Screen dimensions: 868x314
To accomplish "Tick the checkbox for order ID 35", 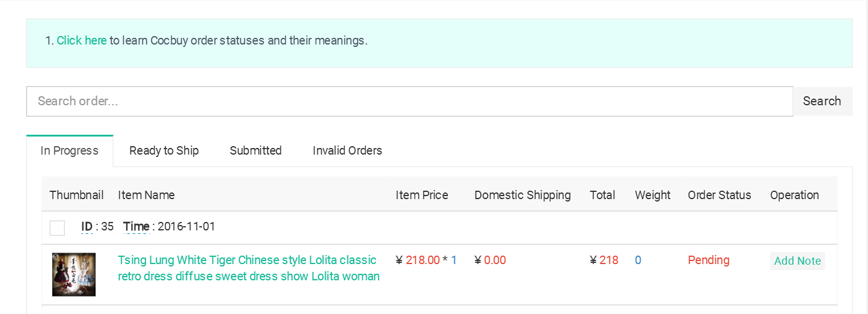I will [x=57, y=228].
